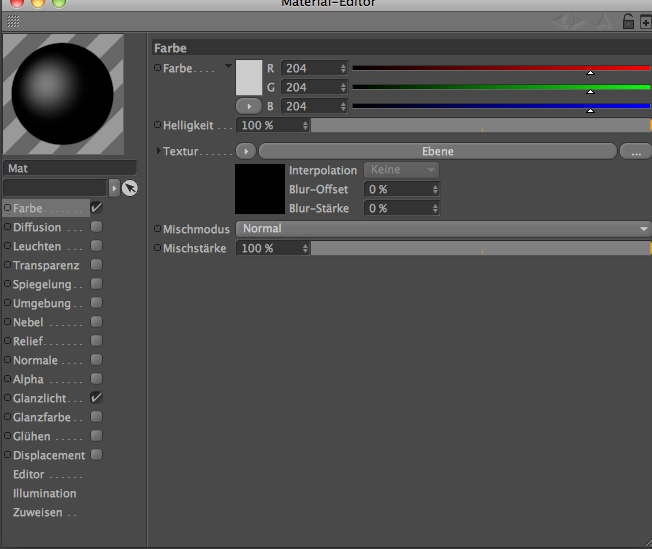Screen dimensions: 652x549
Task: Enable the Leuchten channel checkbox
Action: (96, 245)
